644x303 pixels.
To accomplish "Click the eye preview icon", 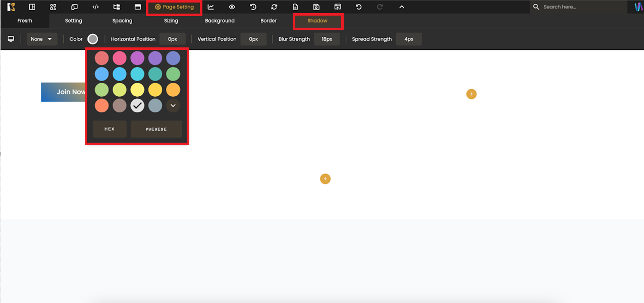I will (x=232, y=7).
